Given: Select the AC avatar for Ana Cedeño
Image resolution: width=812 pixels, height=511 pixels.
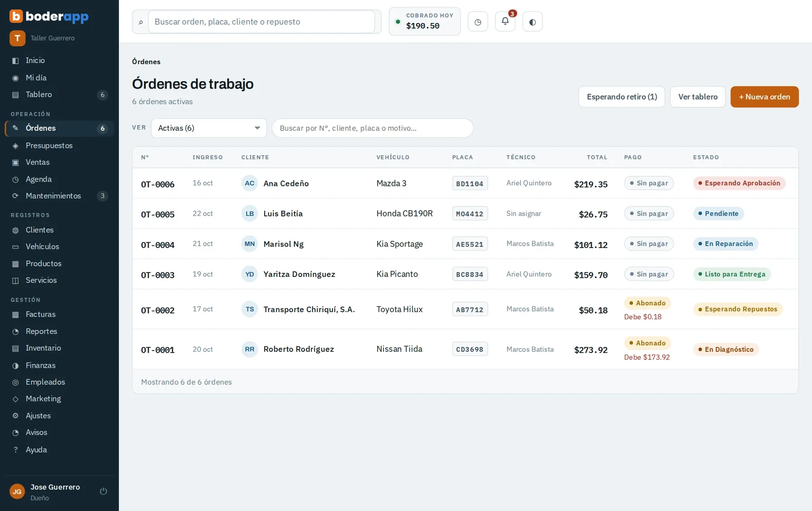Looking at the screenshot, I should click(249, 183).
